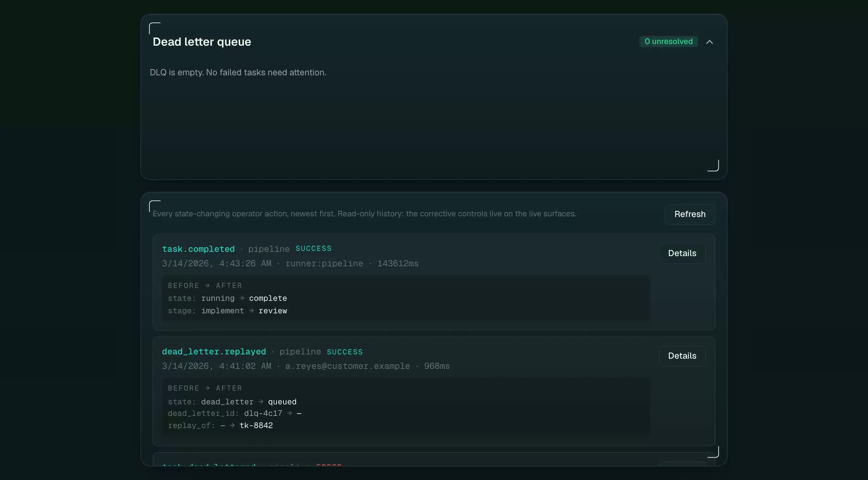Select the replay_of tk-8842 value
The width and height of the screenshot is (868, 480).
(256, 425)
